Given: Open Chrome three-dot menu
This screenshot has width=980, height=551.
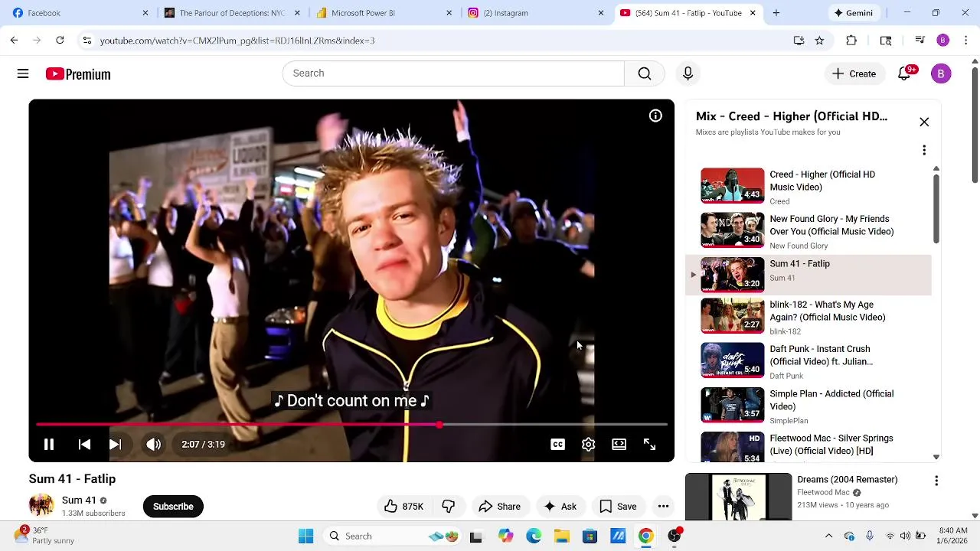Looking at the screenshot, I should click(x=966, y=41).
